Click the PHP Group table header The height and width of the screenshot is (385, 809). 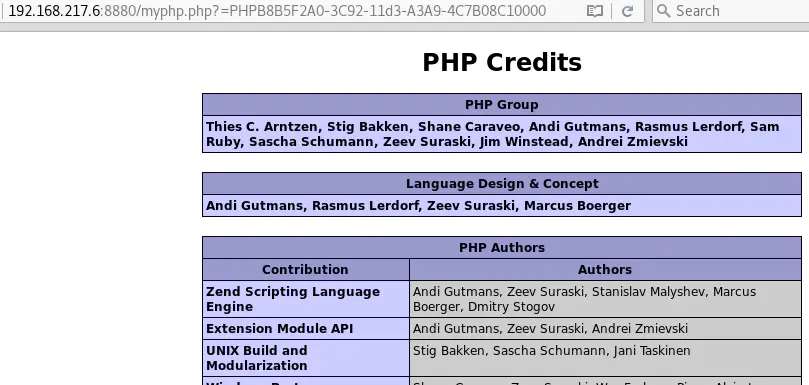point(501,105)
